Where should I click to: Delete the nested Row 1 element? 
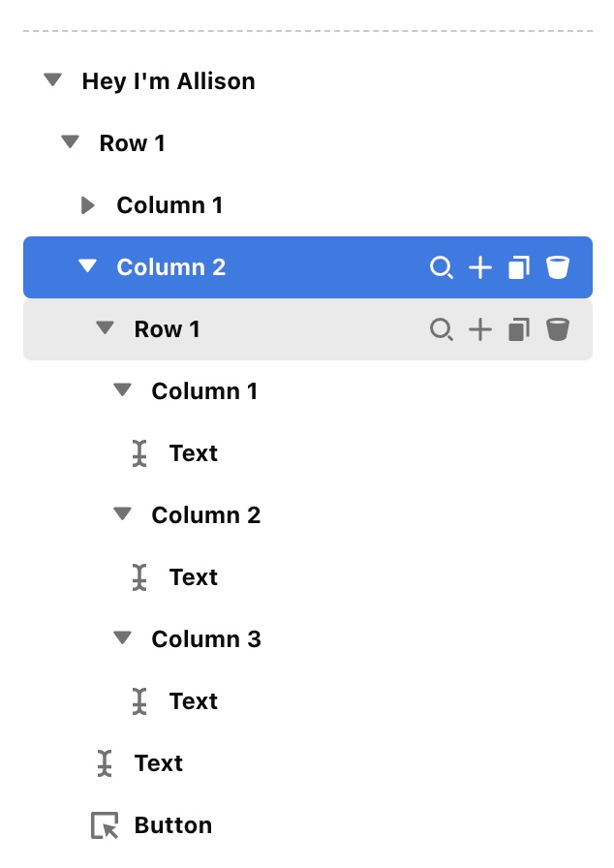[x=557, y=329]
